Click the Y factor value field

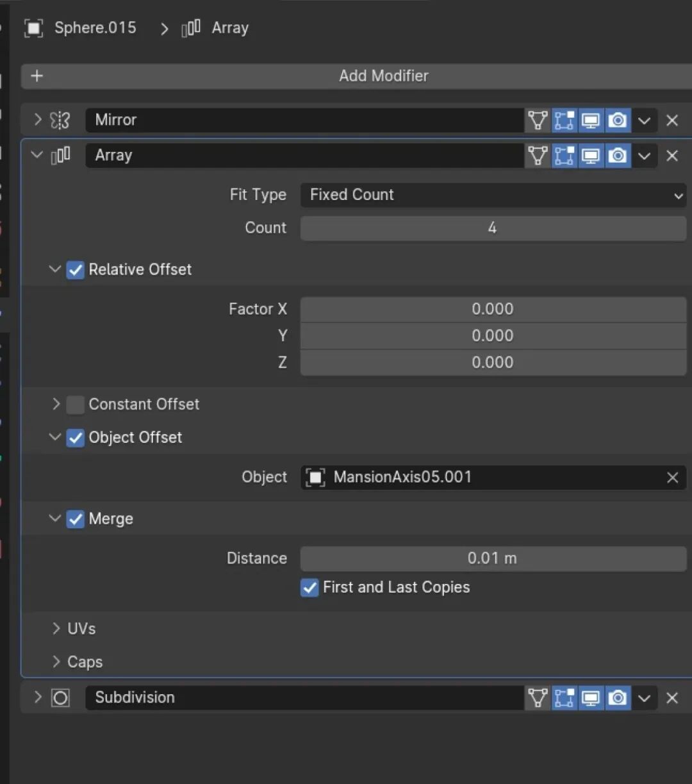pyautogui.click(x=493, y=336)
